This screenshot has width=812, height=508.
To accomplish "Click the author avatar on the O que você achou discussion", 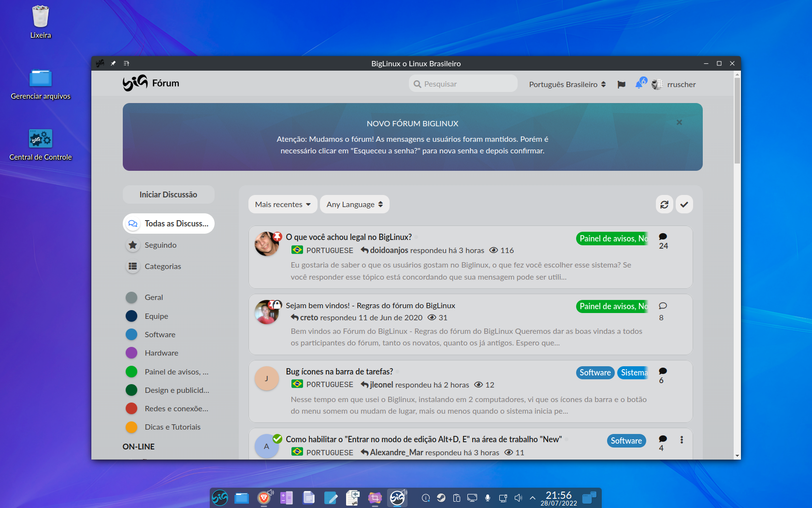I will click(x=267, y=244).
